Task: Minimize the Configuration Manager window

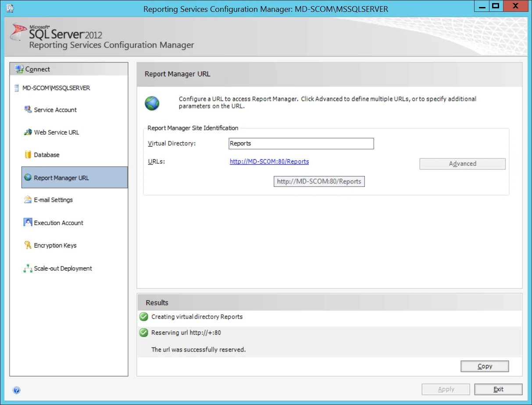Action: pyautogui.click(x=482, y=6)
